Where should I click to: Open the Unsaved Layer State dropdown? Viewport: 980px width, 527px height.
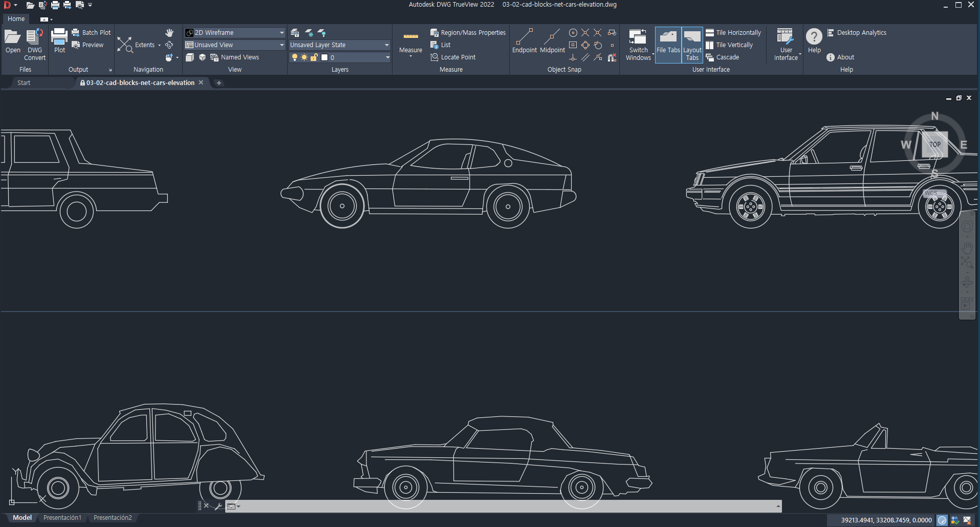(x=339, y=45)
